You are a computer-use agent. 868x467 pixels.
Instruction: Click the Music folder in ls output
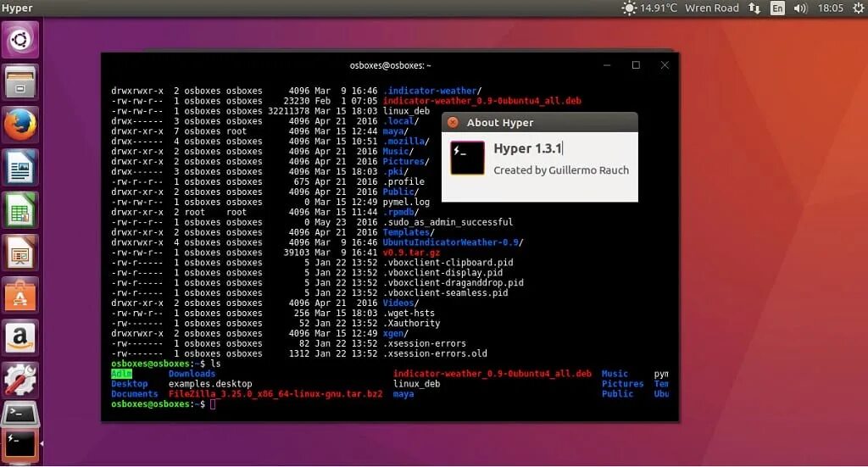coord(615,374)
